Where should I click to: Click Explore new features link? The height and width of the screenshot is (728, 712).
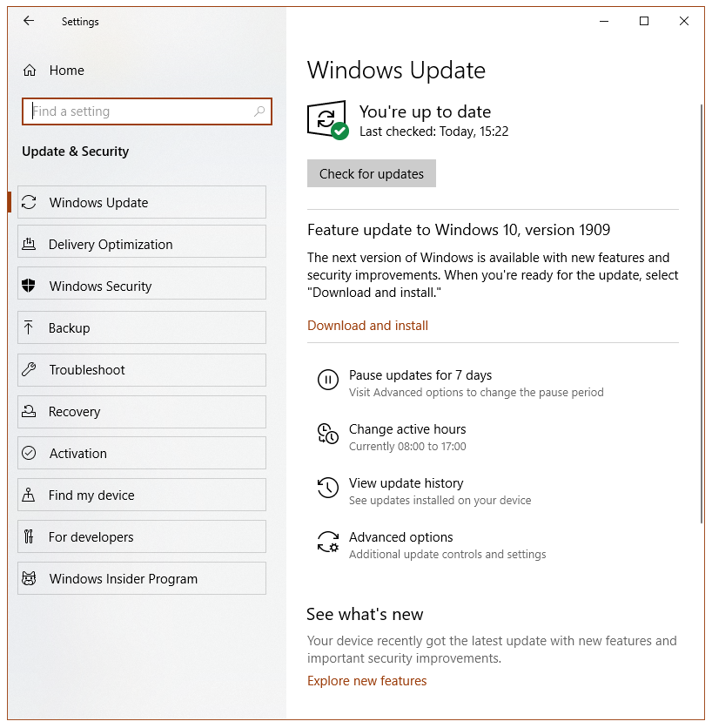click(x=366, y=681)
